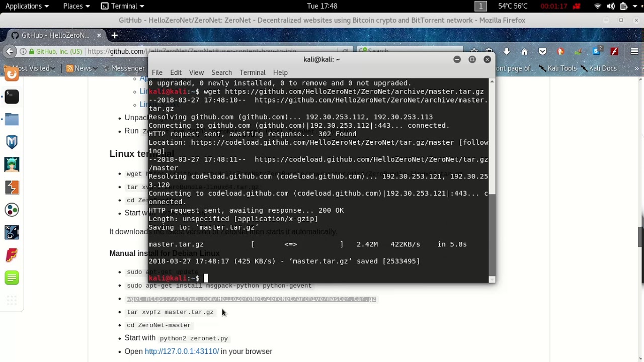The height and width of the screenshot is (362, 644).
Task: Switch to workspace 1 indicator
Action: [x=480, y=6]
